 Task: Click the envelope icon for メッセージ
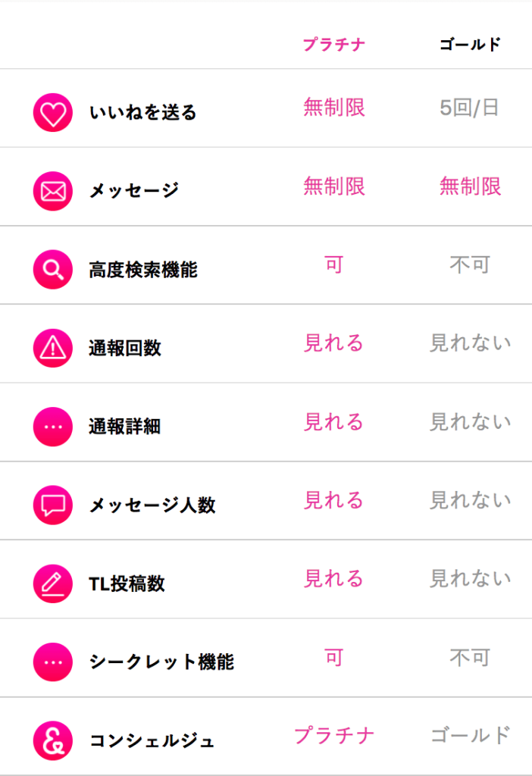[x=53, y=191]
